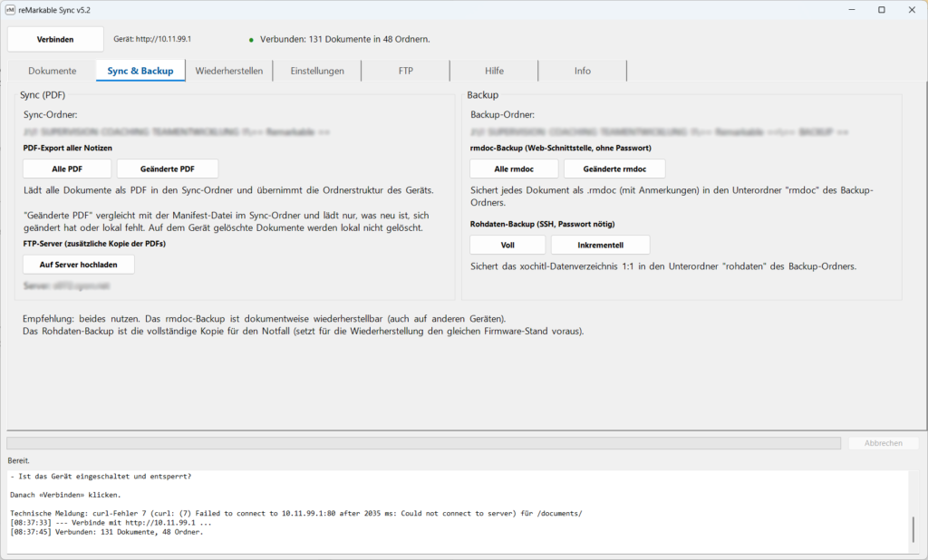Click 'rmdoc-Backup (Web-Schnittstelle, ohne Passwort)' heading

point(560,148)
